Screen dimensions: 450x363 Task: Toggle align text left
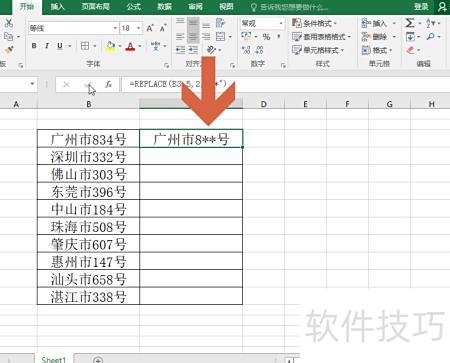[x=180, y=36]
